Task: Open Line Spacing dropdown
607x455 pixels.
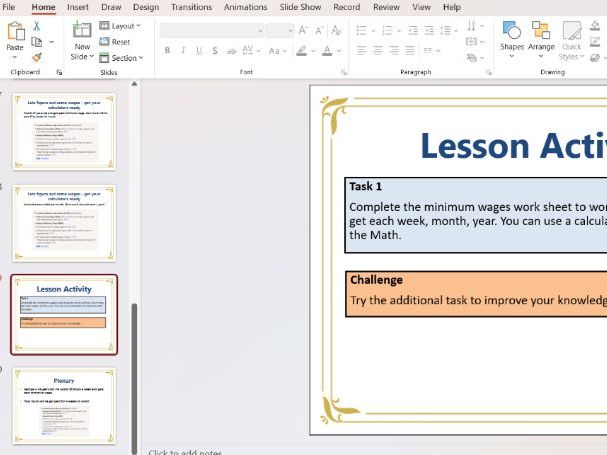Action: click(x=449, y=30)
